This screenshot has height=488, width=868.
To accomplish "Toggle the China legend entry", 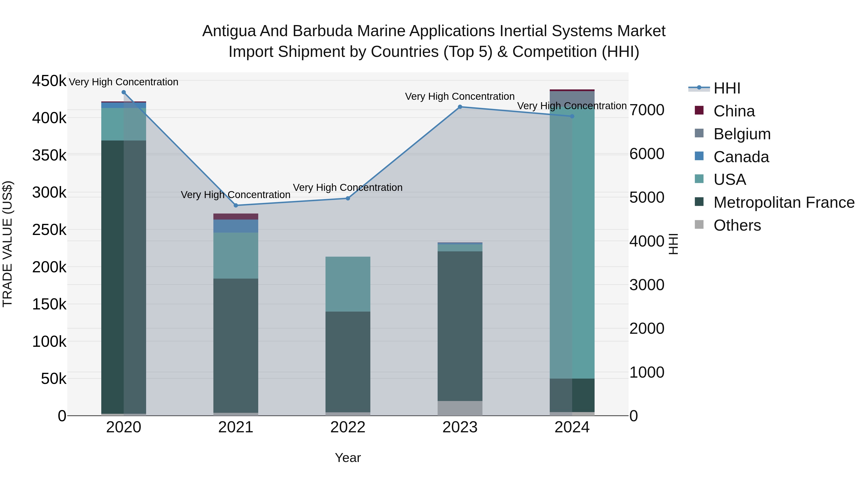I will [725, 111].
